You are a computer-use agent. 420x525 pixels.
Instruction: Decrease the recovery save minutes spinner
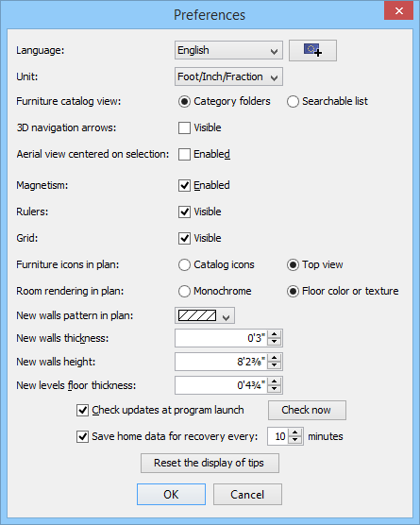click(295, 440)
